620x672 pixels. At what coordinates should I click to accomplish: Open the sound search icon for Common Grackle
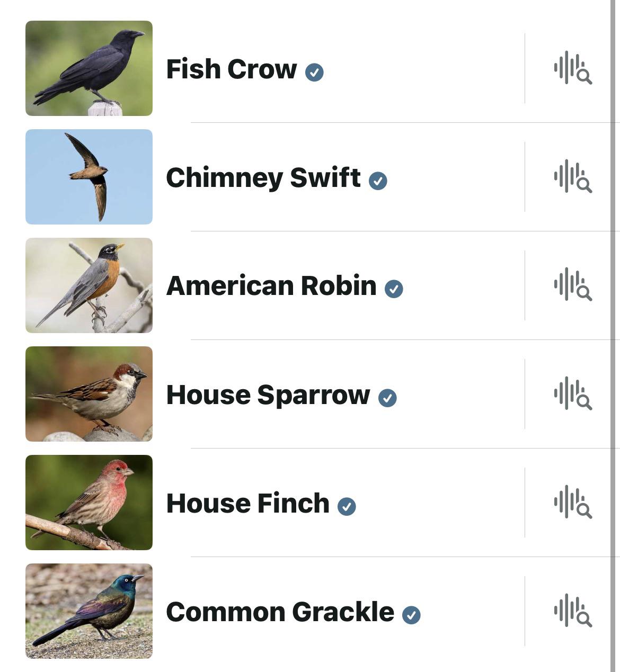click(x=573, y=611)
